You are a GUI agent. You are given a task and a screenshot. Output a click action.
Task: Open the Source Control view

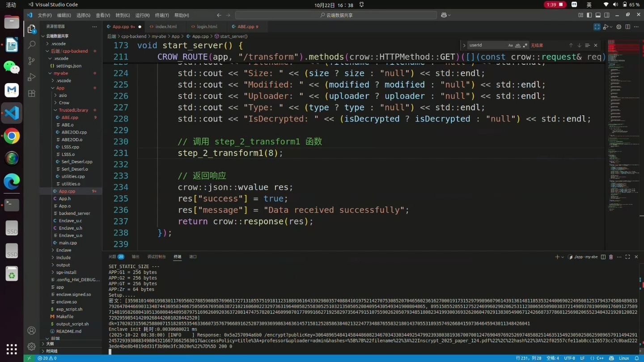click(31, 61)
